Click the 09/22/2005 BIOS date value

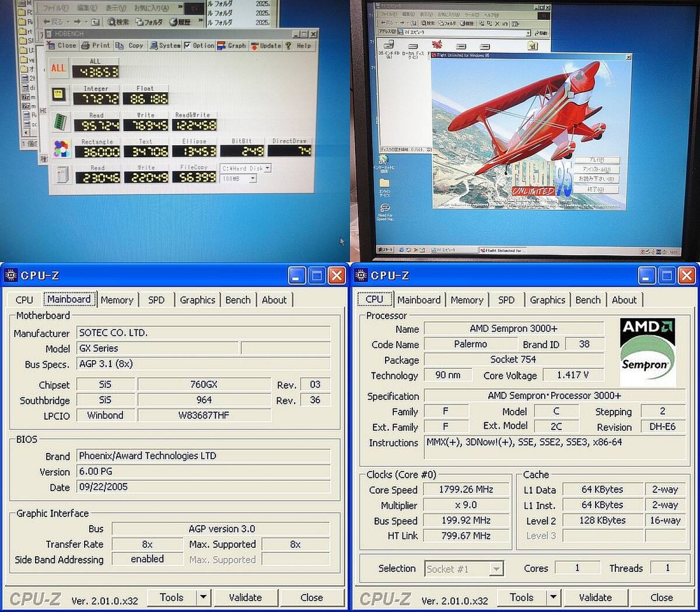click(x=204, y=487)
